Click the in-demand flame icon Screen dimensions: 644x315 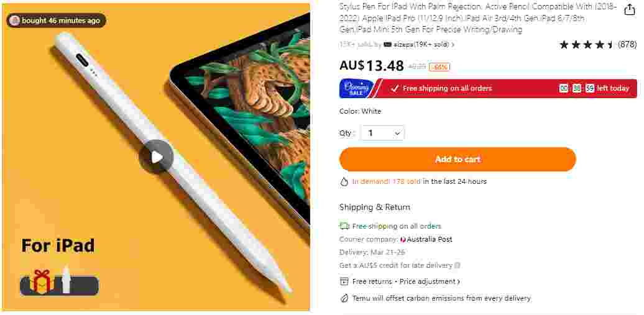(x=344, y=181)
